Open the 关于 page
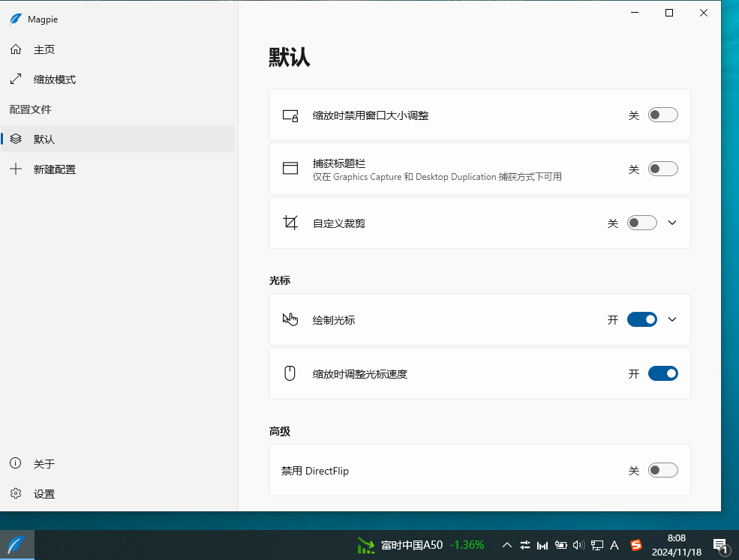 click(x=118, y=463)
